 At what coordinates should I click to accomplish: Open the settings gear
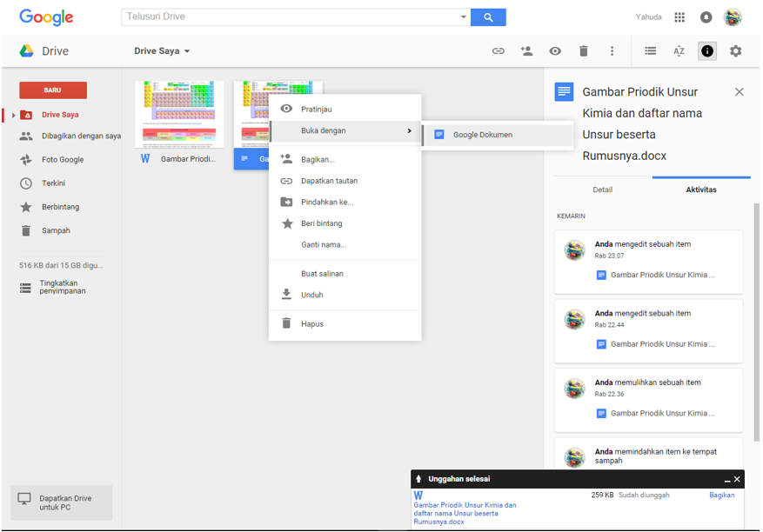point(735,50)
